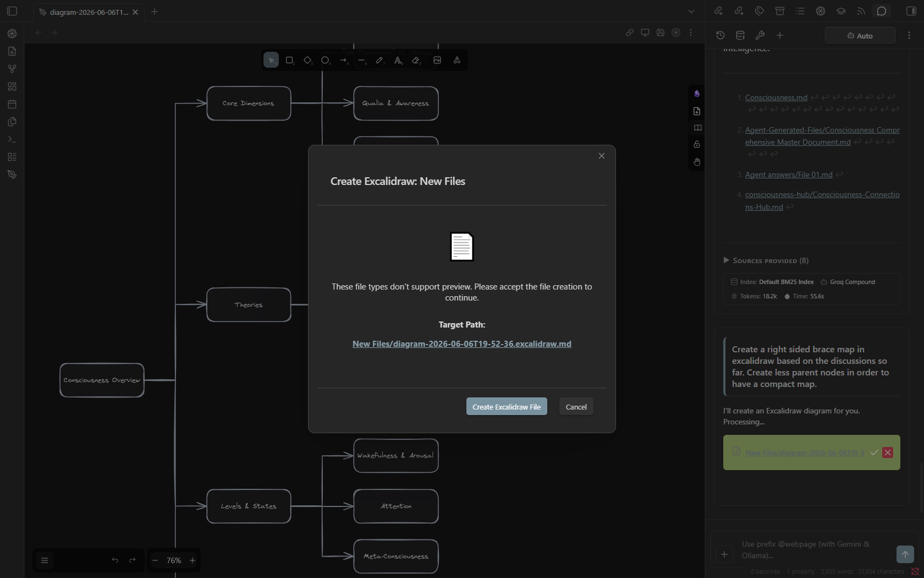This screenshot has height=578, width=924.
Task: Open the wrench tools icon
Action: click(x=760, y=35)
